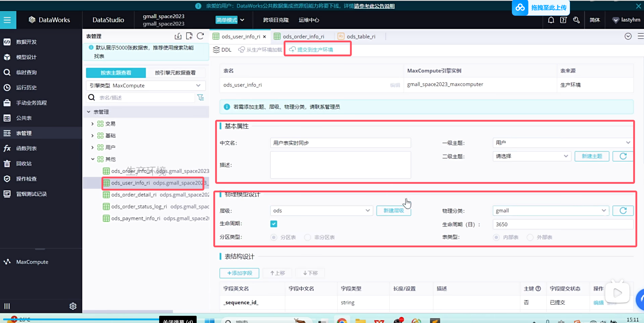Open the filter icon beside table search
The width and height of the screenshot is (644, 323).
tap(200, 98)
